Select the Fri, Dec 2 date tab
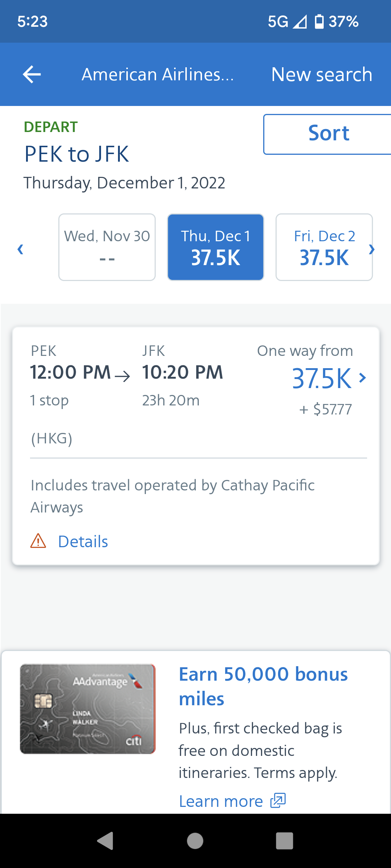 [x=324, y=247]
